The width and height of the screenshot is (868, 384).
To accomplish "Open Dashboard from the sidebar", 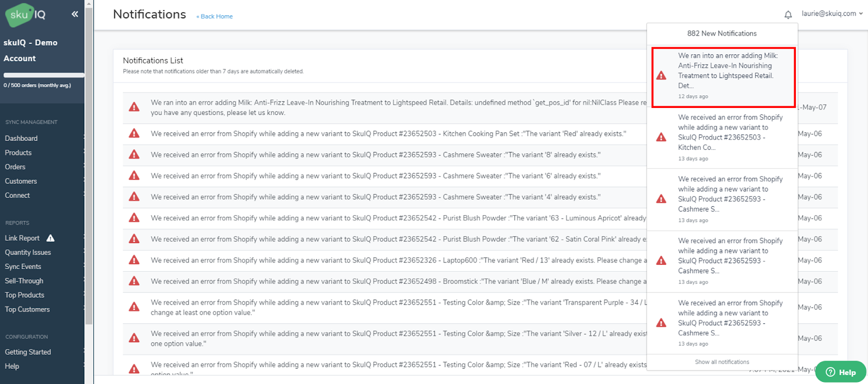I will tap(21, 138).
